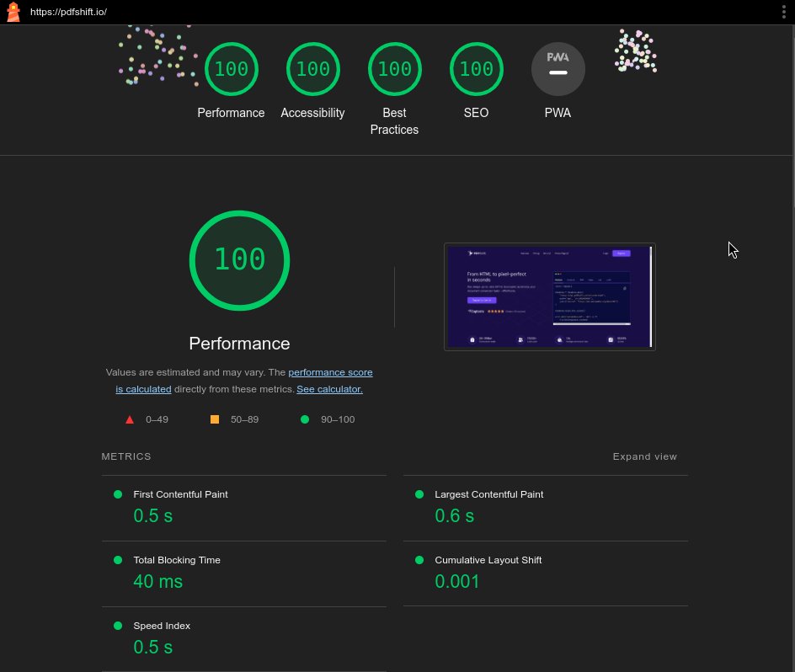795x672 pixels.
Task: Select the Accessibility label under its gauge
Action: 312,113
